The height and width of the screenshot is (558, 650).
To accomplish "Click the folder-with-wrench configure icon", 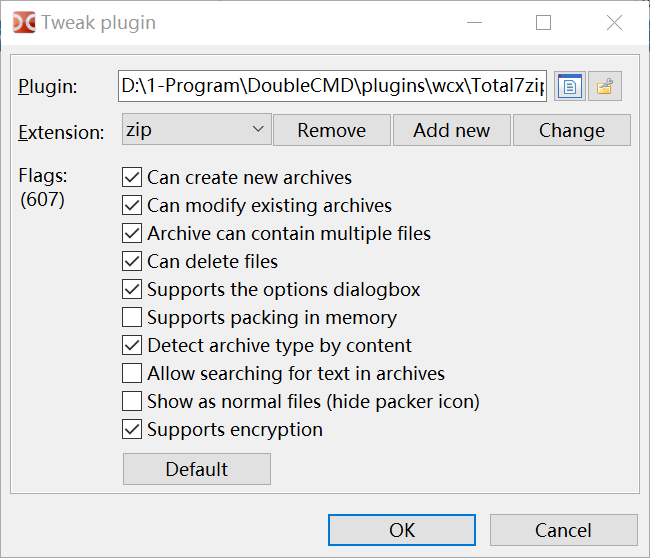I will [x=604, y=86].
